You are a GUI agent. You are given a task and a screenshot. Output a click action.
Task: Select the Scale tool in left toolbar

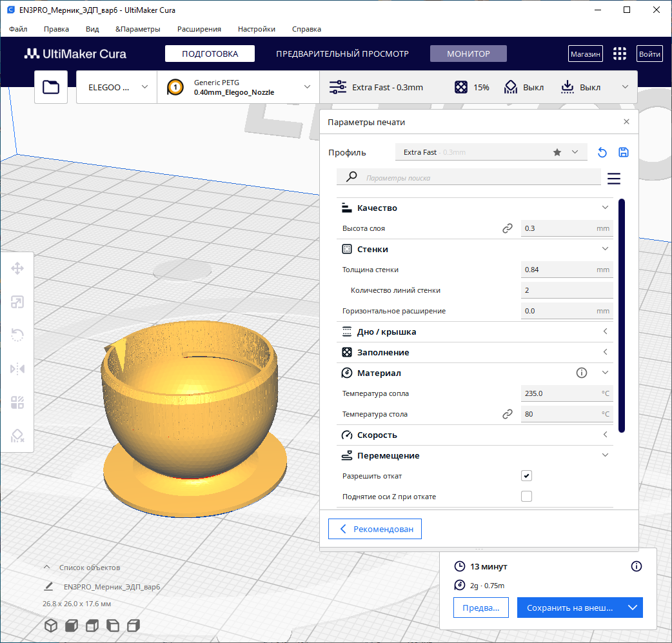pyautogui.click(x=17, y=302)
